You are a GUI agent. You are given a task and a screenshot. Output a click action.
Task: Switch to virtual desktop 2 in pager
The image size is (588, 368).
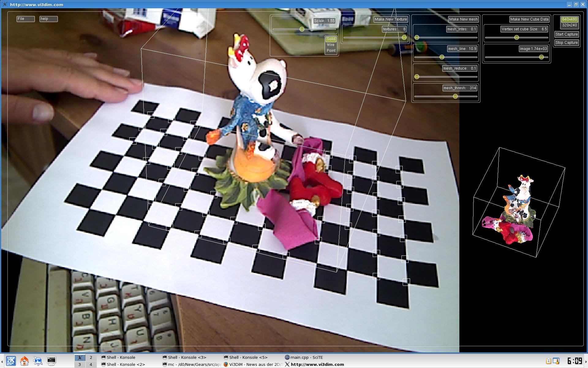point(91,357)
